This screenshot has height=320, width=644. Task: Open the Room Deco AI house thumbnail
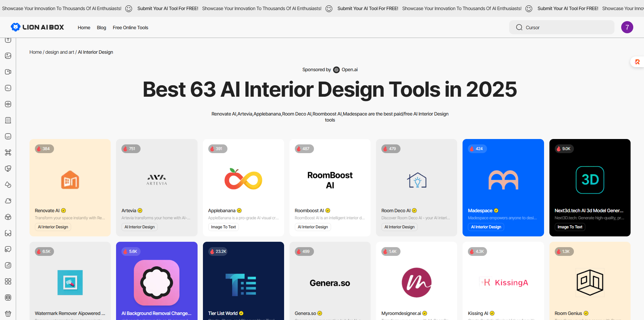[417, 180]
